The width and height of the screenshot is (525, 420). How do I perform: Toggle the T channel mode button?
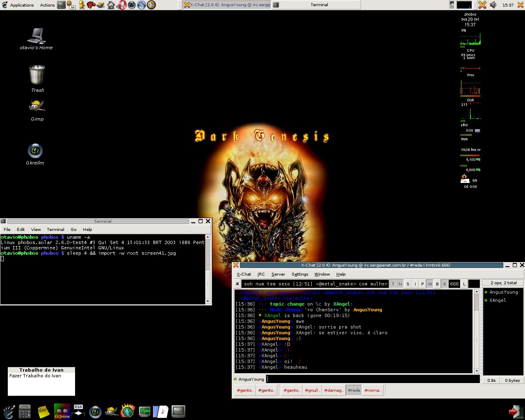coord(393,284)
